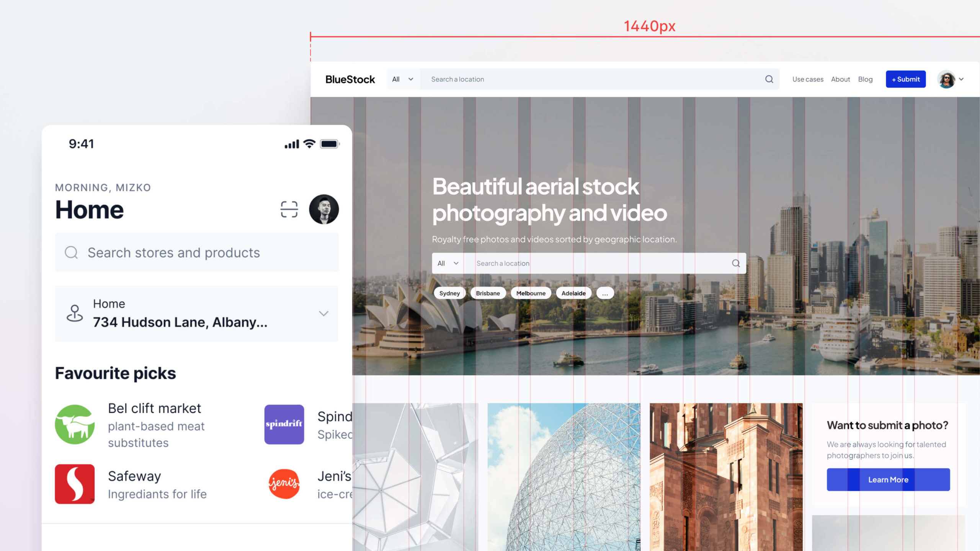Open the Use cases nav item
This screenshot has height=551, width=980.
click(808, 79)
